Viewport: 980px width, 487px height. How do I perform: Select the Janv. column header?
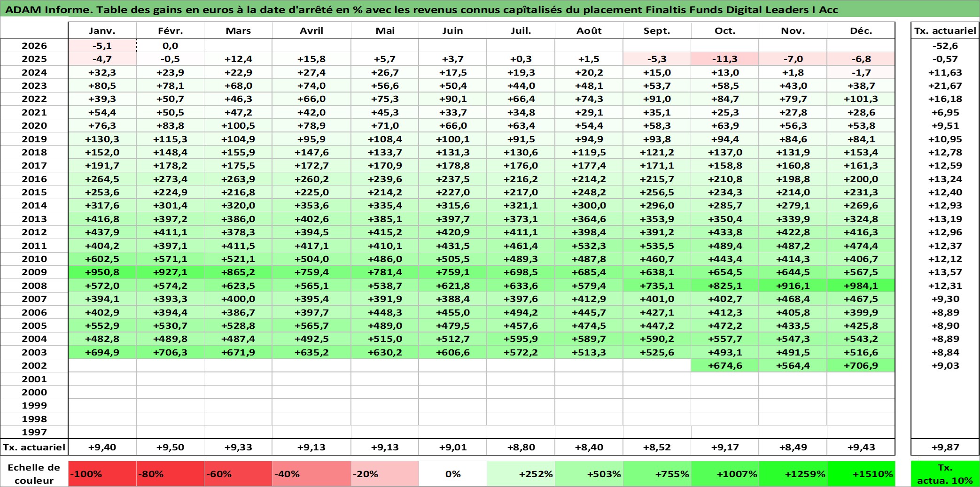102,31
